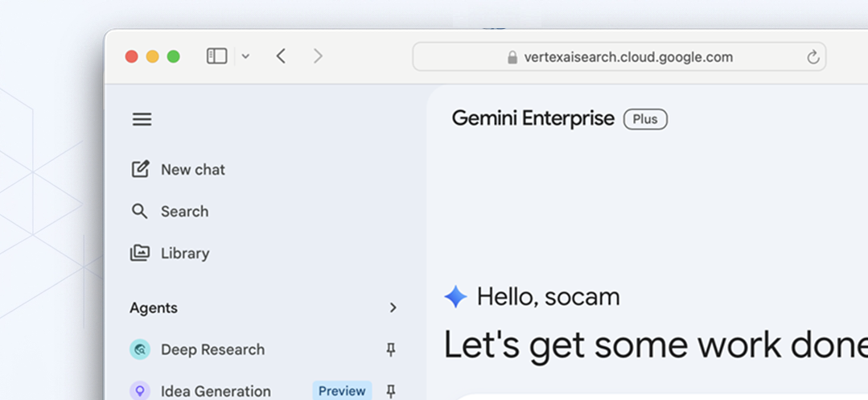The height and width of the screenshot is (400, 868).
Task: Click the New chat compose icon
Action: (x=140, y=169)
